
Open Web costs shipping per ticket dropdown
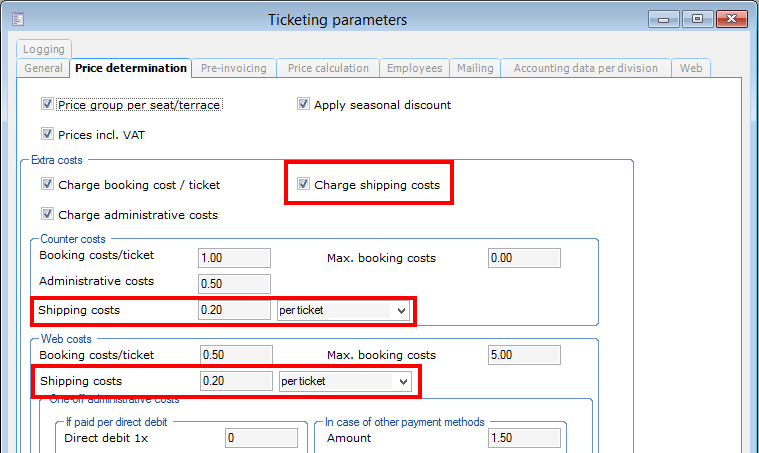[x=403, y=381]
